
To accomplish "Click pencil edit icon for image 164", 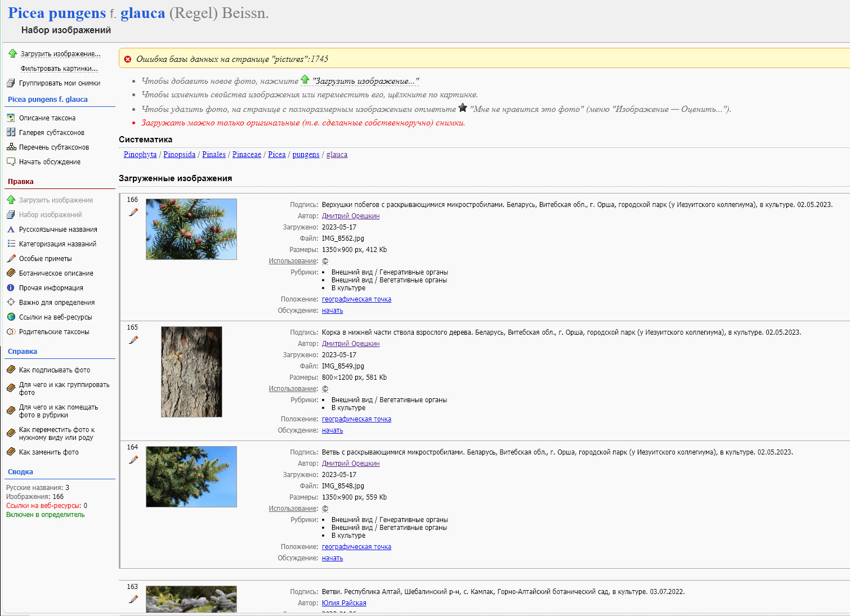I will (x=133, y=460).
